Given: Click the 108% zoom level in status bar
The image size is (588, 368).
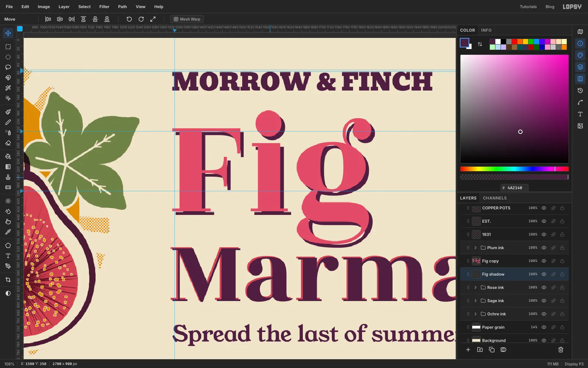Looking at the screenshot, I should pyautogui.click(x=9, y=364).
